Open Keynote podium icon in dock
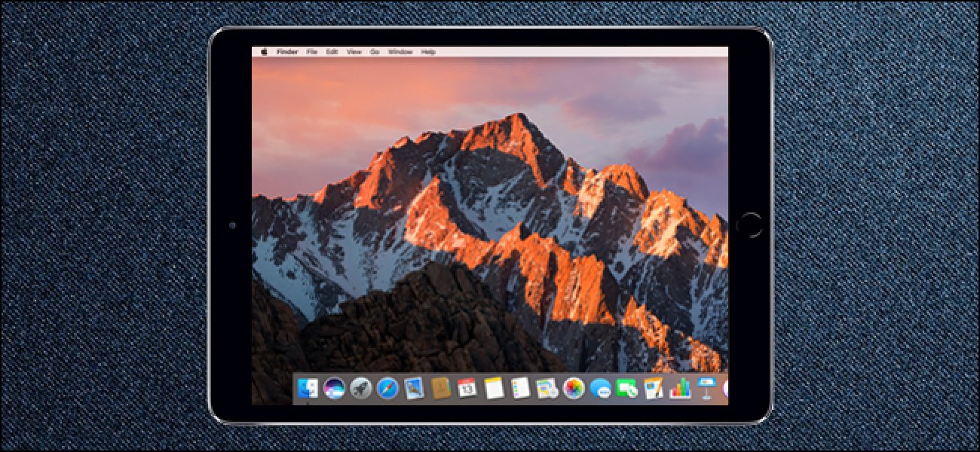This screenshot has width=980, height=452. [x=707, y=389]
